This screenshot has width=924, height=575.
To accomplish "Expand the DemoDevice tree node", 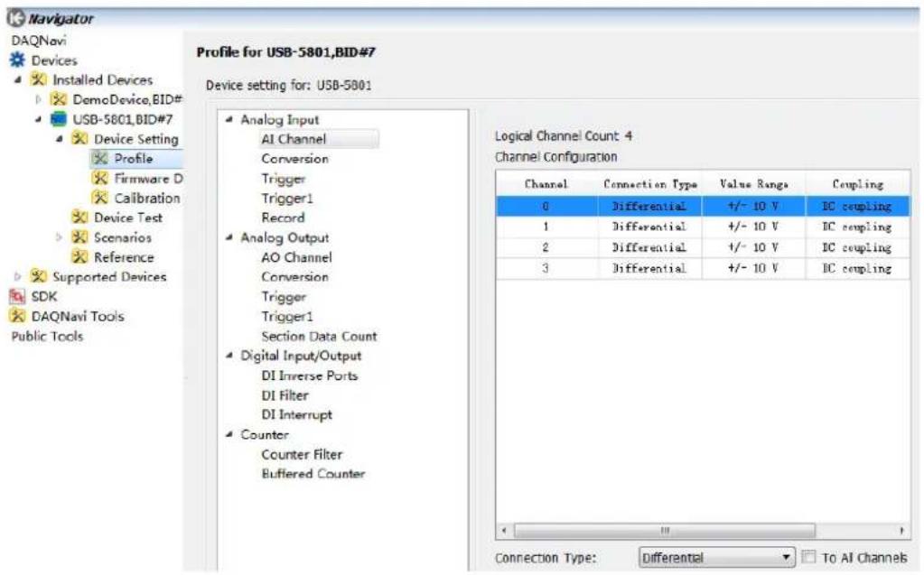I will point(38,99).
